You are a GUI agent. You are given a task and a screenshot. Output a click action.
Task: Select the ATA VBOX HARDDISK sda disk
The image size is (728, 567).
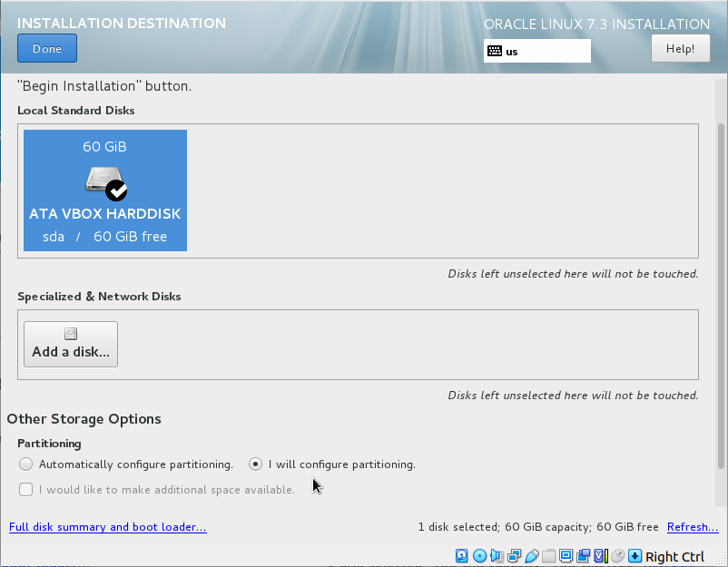click(105, 191)
